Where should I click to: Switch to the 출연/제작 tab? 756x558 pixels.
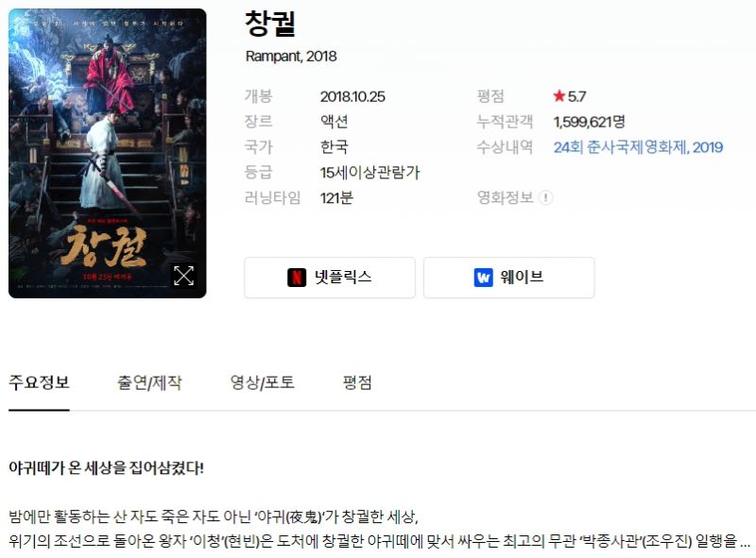tap(149, 382)
